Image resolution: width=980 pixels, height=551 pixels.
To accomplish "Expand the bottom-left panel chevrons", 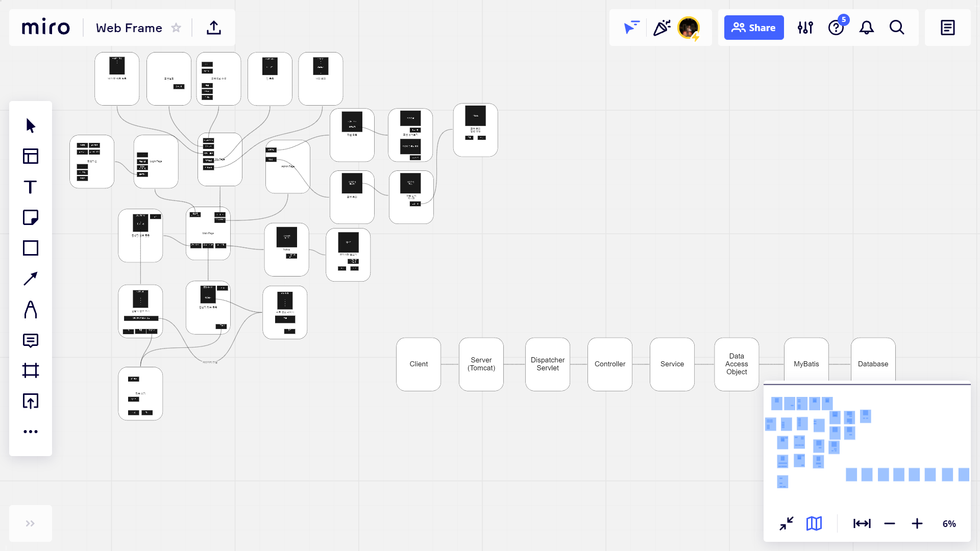I will pos(31,523).
